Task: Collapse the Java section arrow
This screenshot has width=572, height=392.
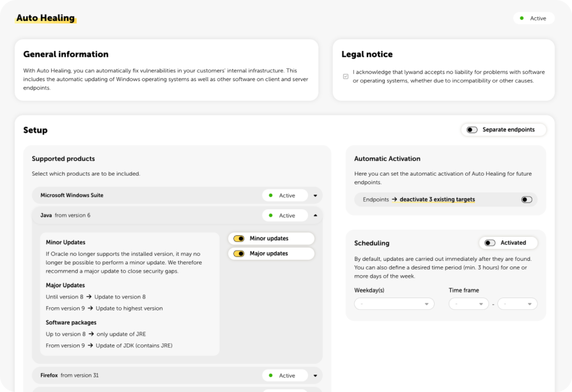Action: tap(315, 216)
